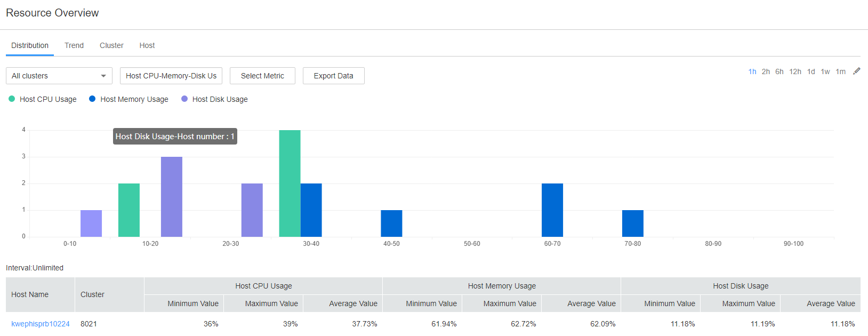Click the green CPU bar at 30-40
Image resolution: width=868 pixels, height=336 pixels.
(x=290, y=183)
